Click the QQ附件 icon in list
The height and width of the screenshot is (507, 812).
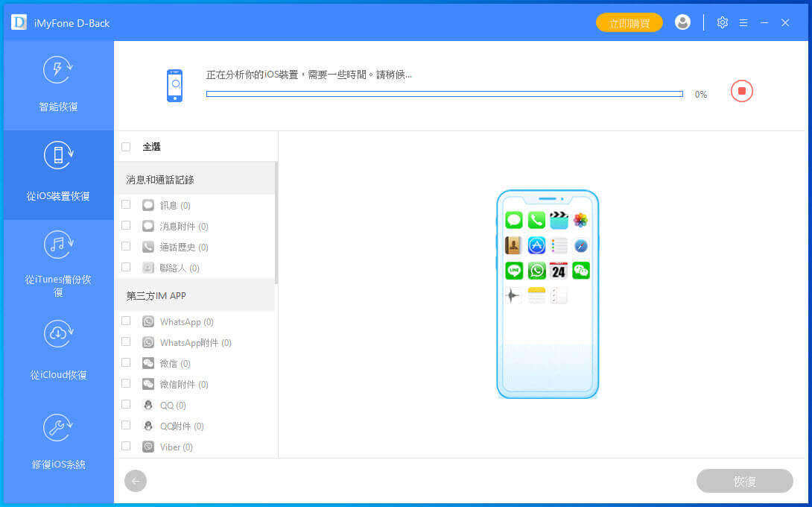148,426
